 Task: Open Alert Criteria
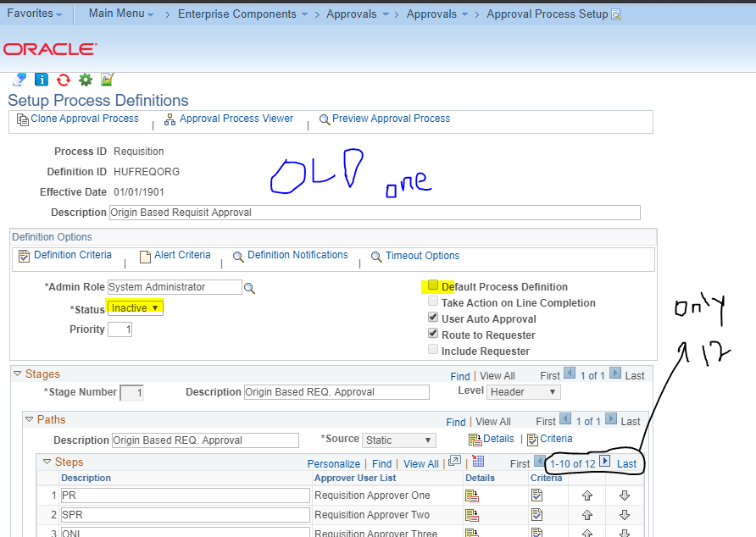(x=181, y=255)
